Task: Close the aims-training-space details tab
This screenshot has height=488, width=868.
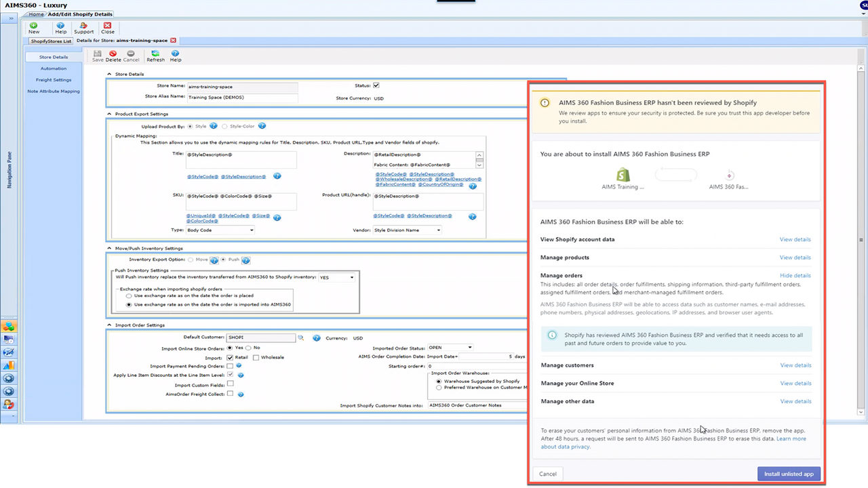Action: coord(173,41)
